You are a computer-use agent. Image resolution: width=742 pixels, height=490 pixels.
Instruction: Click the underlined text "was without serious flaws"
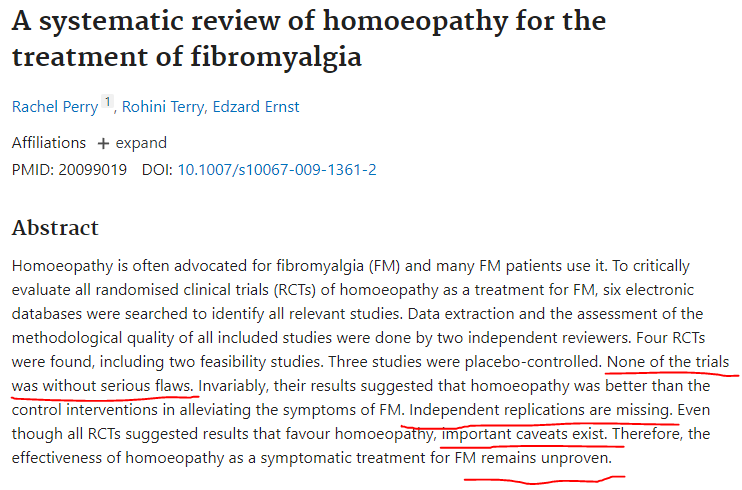[102, 386]
